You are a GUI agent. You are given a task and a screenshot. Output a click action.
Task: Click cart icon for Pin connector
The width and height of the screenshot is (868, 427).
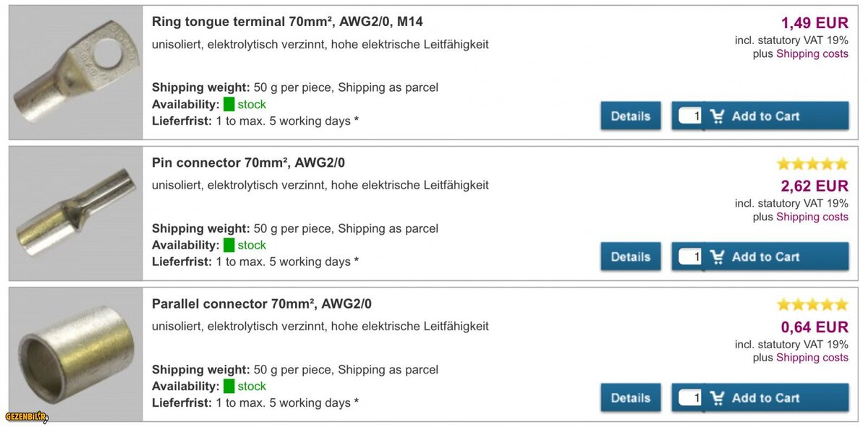click(x=717, y=256)
